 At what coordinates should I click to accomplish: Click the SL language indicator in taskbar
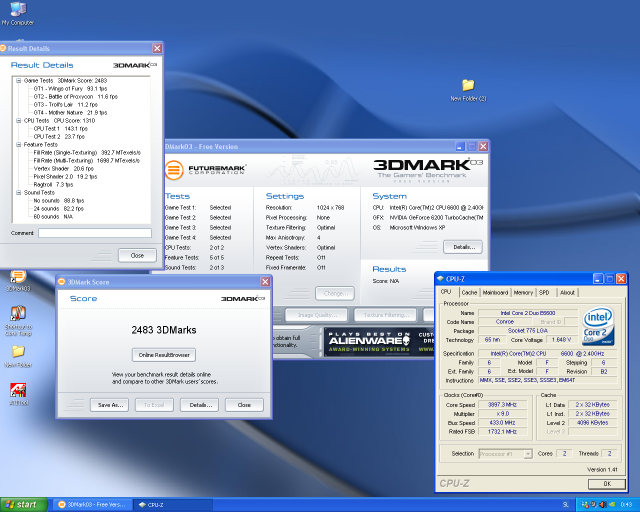[x=565, y=505]
